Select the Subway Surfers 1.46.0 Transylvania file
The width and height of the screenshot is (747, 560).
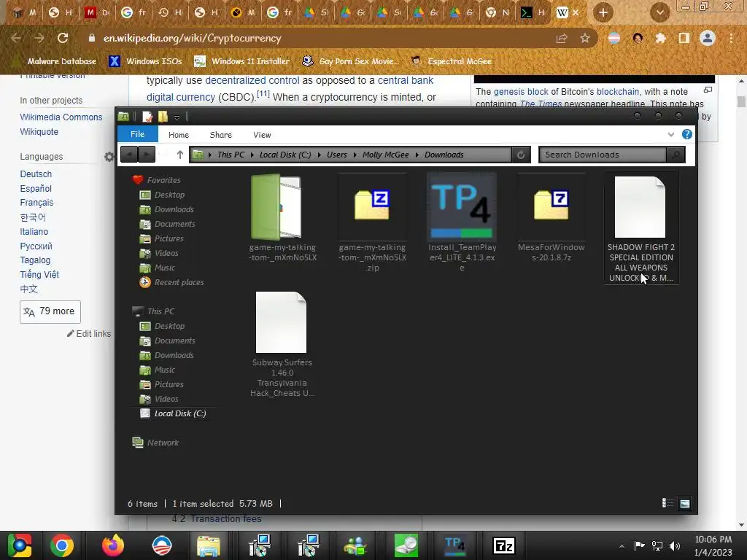point(282,344)
